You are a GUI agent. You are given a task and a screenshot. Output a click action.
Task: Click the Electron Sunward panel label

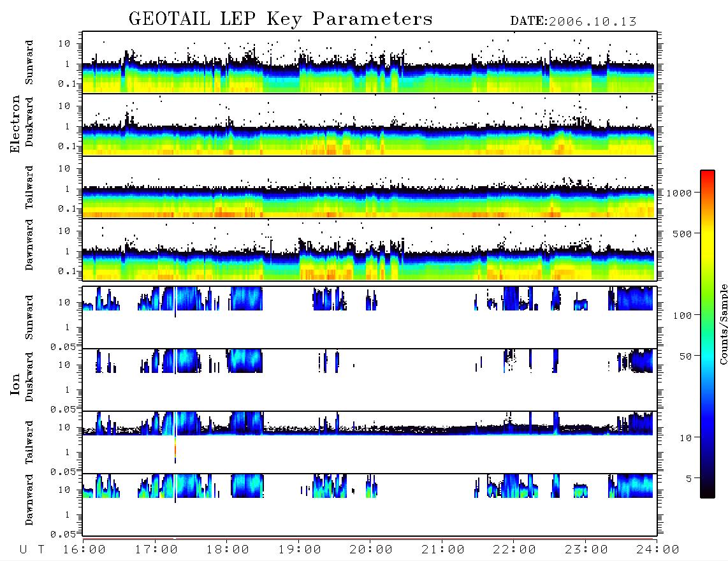click(29, 62)
